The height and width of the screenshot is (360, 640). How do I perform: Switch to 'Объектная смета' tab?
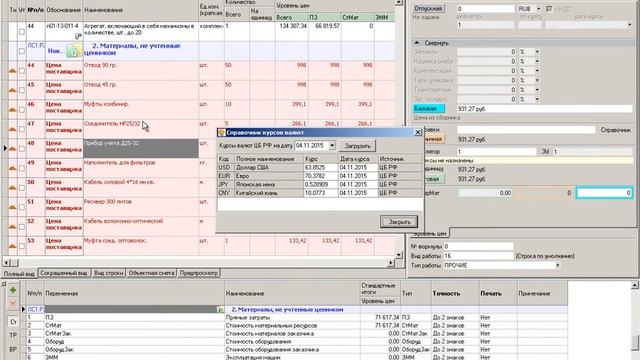(151, 273)
